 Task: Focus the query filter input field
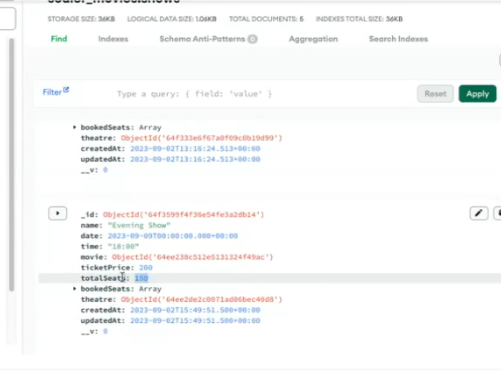click(x=263, y=94)
